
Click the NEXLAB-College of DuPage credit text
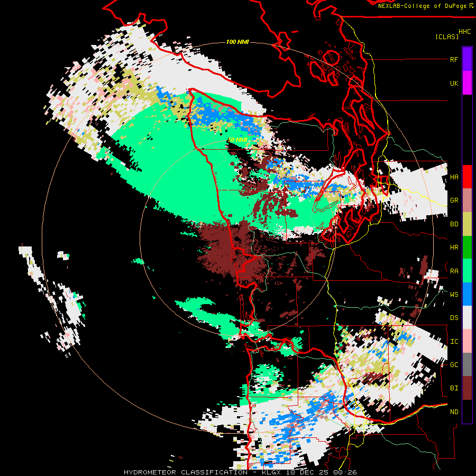(x=422, y=6)
